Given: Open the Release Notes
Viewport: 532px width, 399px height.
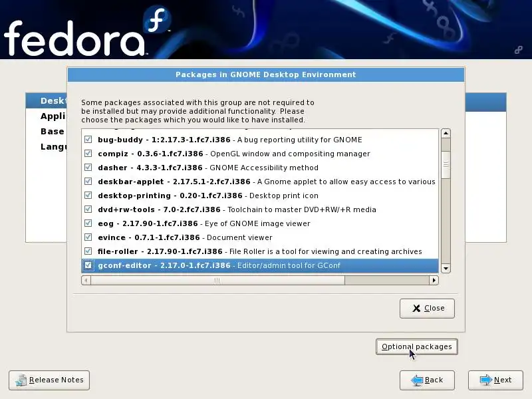Looking at the screenshot, I should point(49,380).
